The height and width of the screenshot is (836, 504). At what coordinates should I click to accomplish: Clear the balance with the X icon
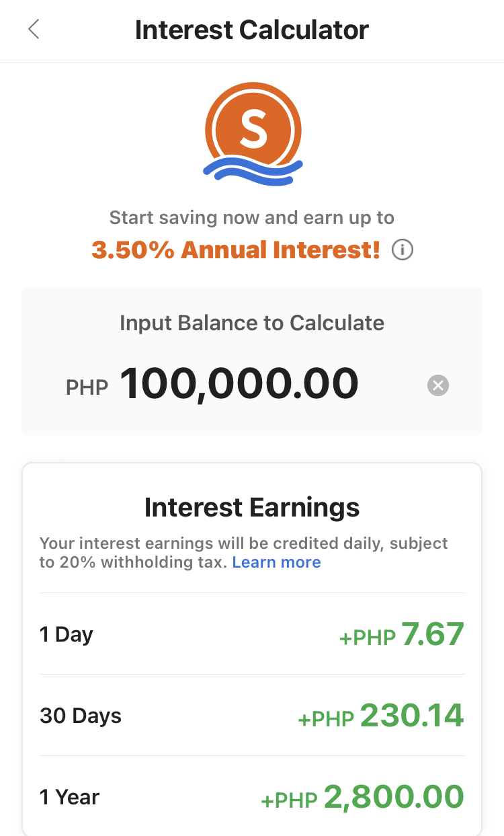coord(438,385)
